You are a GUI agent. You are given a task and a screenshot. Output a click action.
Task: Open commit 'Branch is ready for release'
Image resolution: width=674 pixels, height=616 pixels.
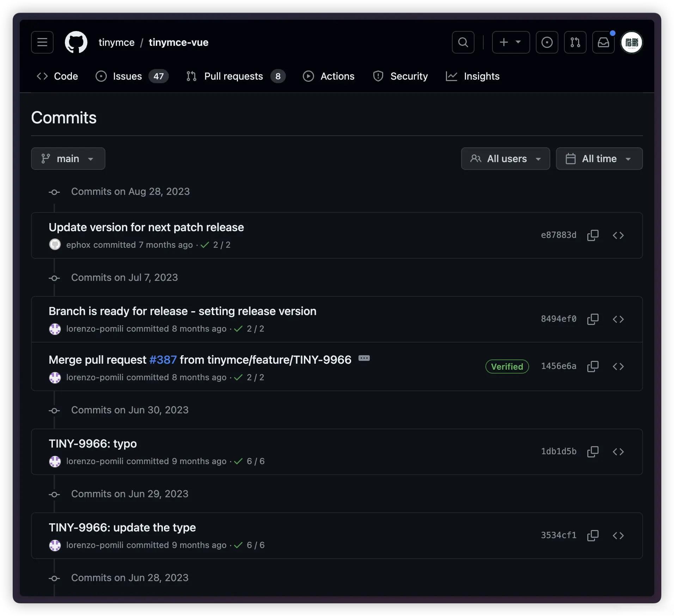(x=183, y=311)
